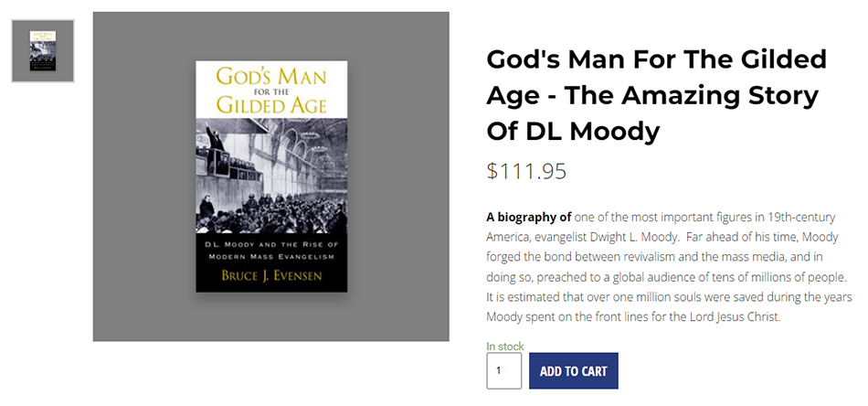This screenshot has width=868, height=406.
Task: Click the engraving illustration on the cover
Action: (271, 174)
